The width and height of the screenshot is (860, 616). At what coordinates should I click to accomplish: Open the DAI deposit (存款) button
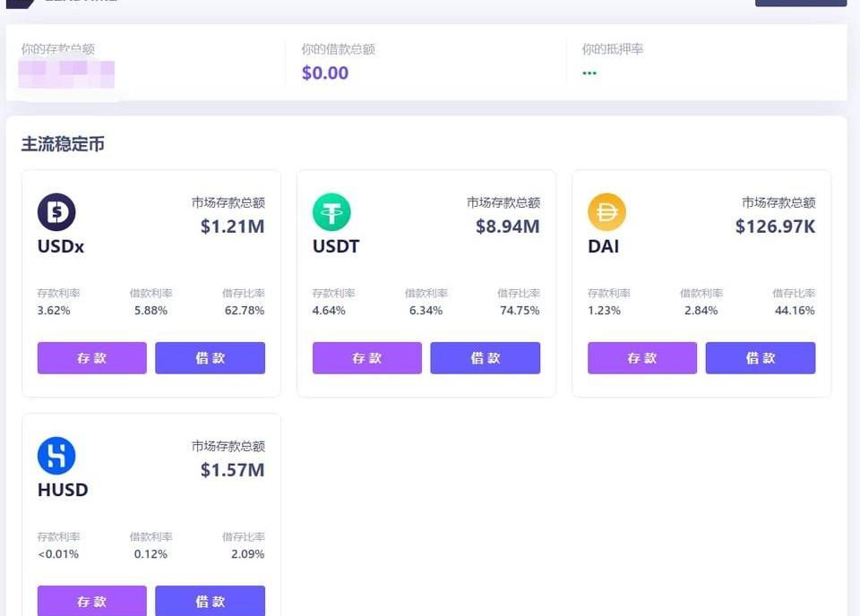pos(641,358)
